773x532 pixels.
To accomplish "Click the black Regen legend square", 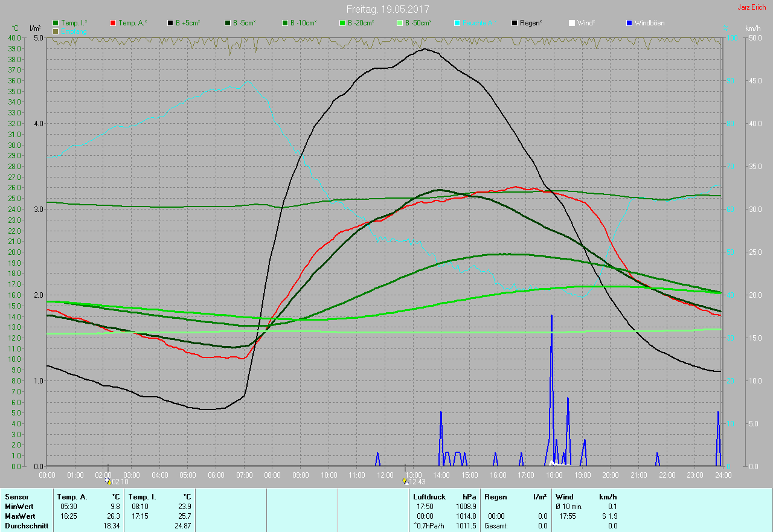I will click(515, 23).
